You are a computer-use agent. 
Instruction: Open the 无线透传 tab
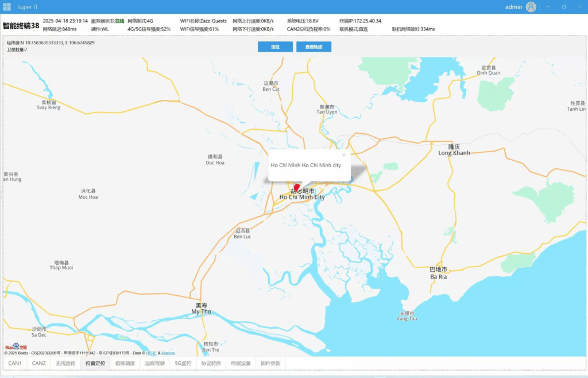(x=65, y=364)
